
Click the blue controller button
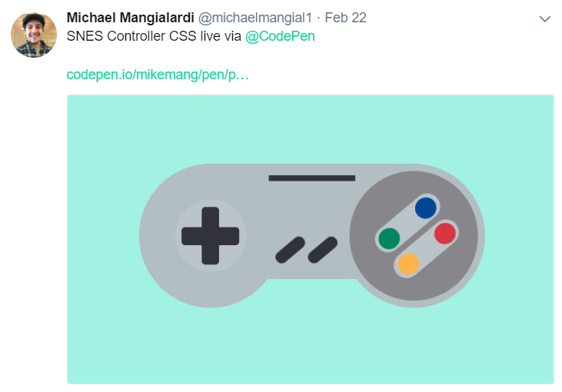pyautogui.click(x=425, y=208)
